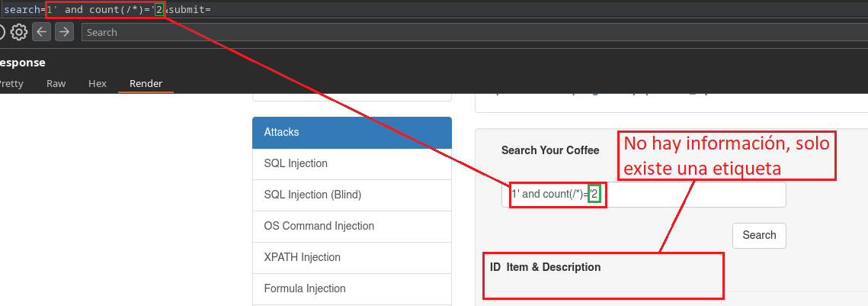Open the search settings gear icon
868x306 pixels.
tap(19, 32)
